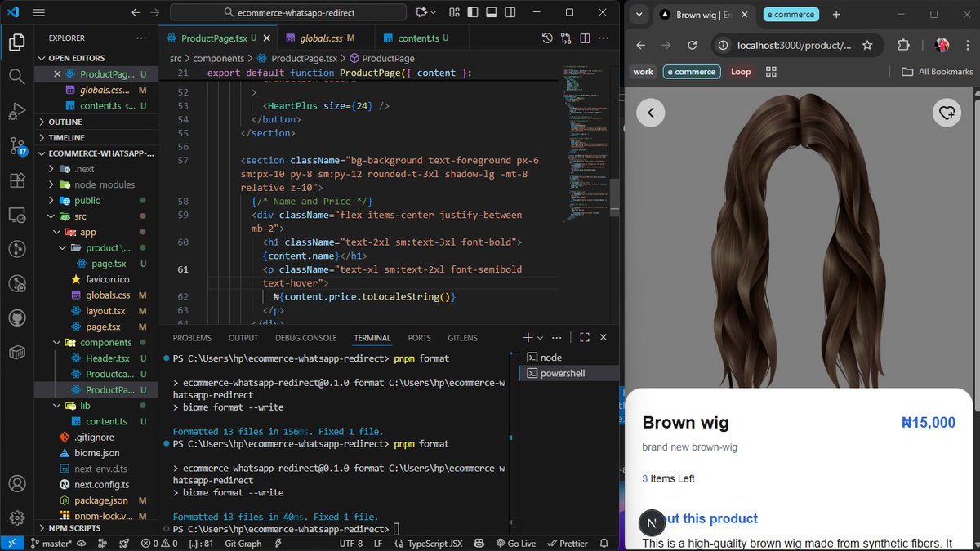980x551 pixels.
Task: Toggle the favorite heart on the Brown wig image
Action: pos(947,113)
